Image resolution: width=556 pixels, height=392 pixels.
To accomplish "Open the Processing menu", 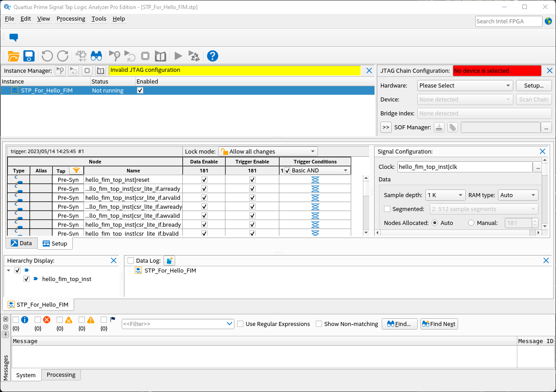I will click(71, 18).
